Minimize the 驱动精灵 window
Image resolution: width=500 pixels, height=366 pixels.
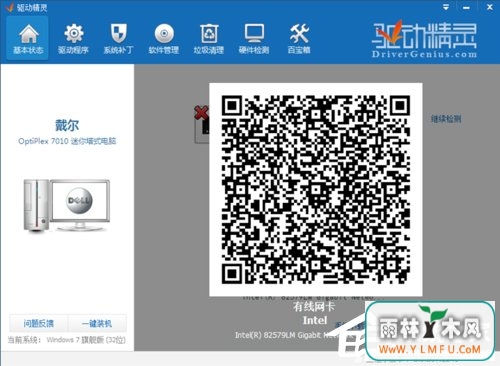pyautogui.click(x=466, y=7)
